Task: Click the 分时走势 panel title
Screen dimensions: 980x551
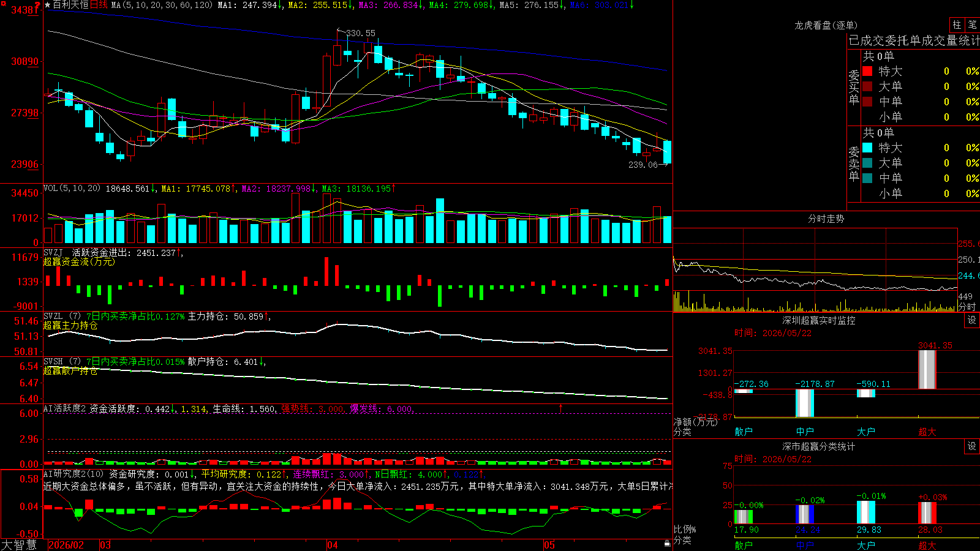Action: coord(826,219)
